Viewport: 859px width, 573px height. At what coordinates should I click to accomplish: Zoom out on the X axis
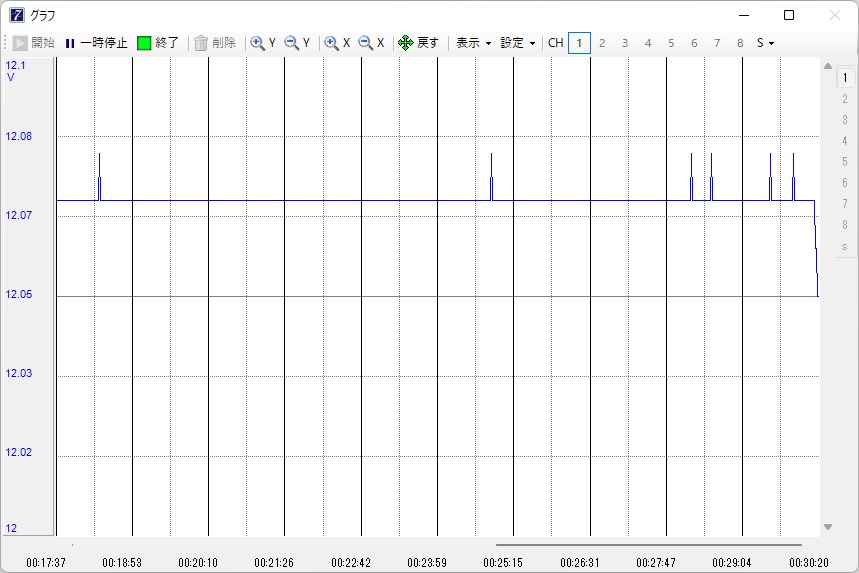click(371, 43)
